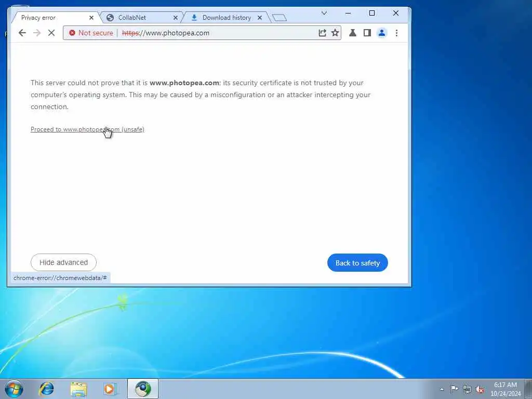Image resolution: width=532 pixels, height=399 pixels.
Task: Close the CollabNet tab
Action: (x=176, y=18)
